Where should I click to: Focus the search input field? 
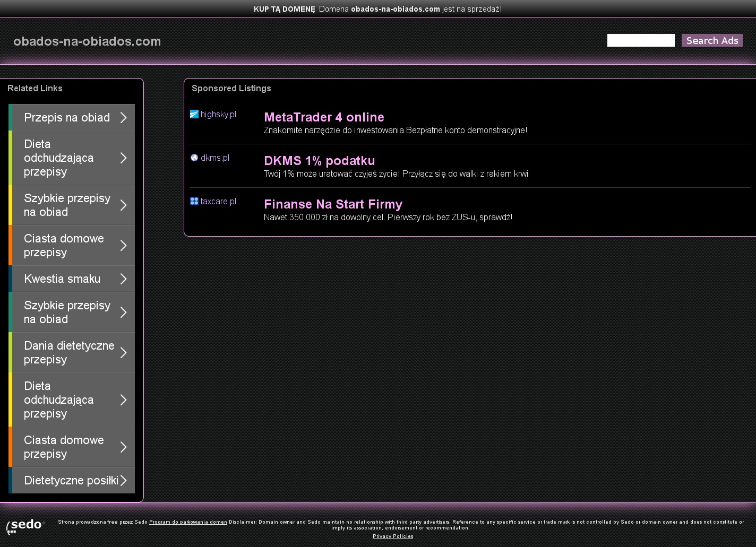[x=640, y=40]
